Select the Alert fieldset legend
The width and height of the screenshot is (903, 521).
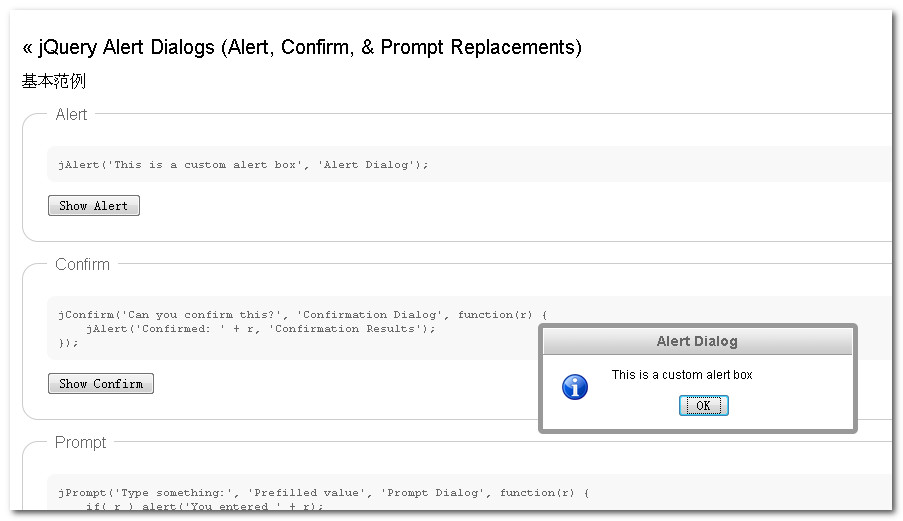pos(71,115)
